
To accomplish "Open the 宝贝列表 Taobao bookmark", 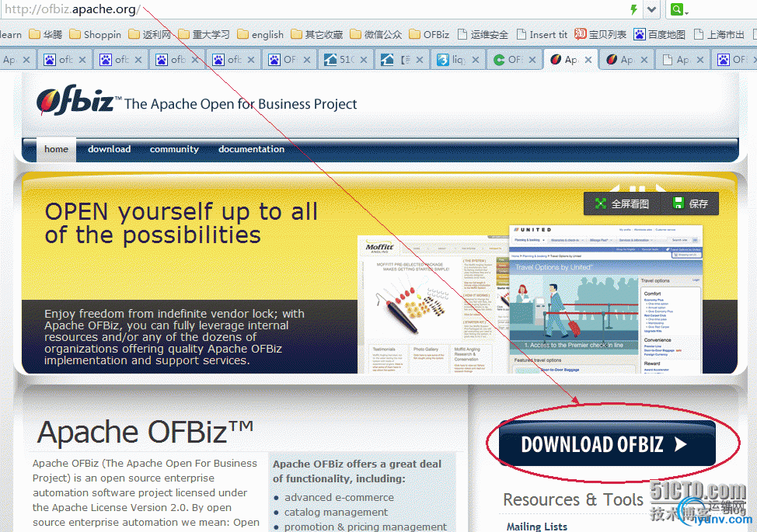I will coord(600,34).
